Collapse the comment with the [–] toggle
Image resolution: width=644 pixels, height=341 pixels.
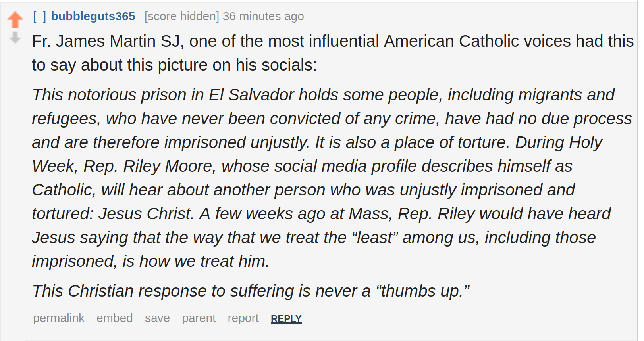coord(39,16)
